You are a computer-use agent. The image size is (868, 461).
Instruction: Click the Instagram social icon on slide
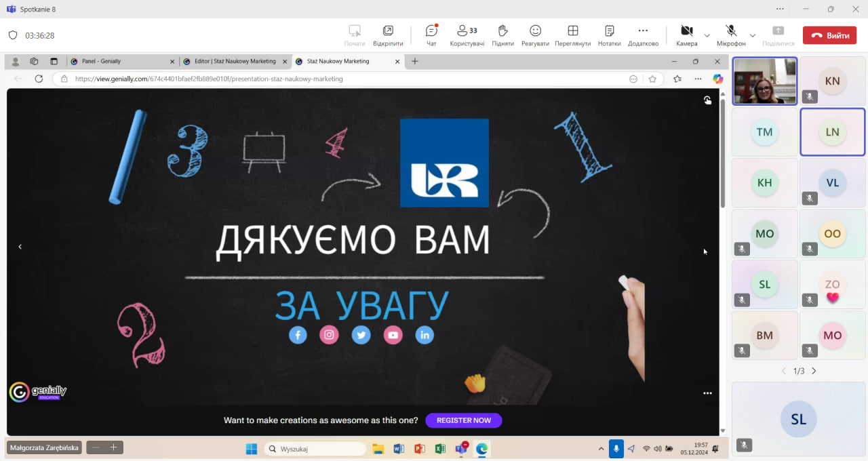(x=329, y=335)
